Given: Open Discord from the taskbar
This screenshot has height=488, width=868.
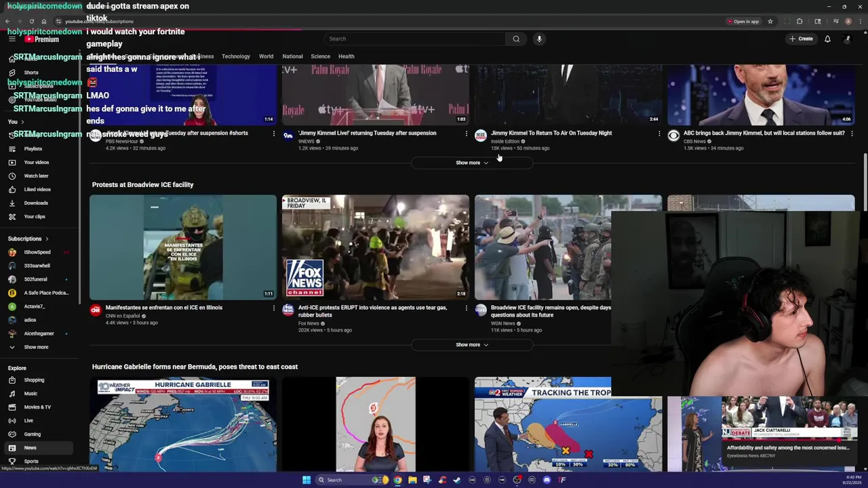Looking at the screenshot, I should [x=547, y=480].
